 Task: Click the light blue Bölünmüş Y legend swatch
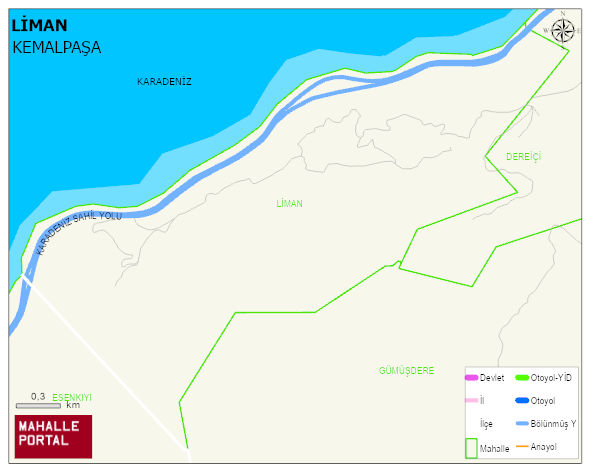(x=522, y=424)
